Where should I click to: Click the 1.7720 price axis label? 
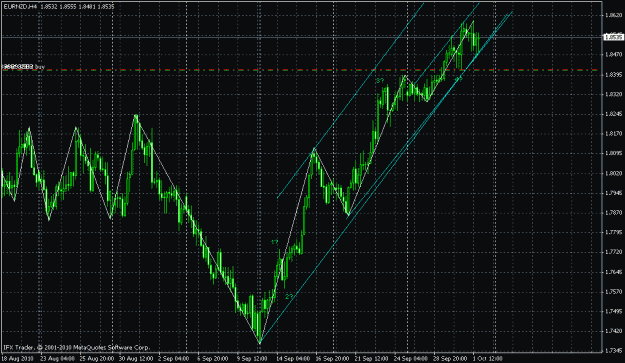[x=613, y=252]
